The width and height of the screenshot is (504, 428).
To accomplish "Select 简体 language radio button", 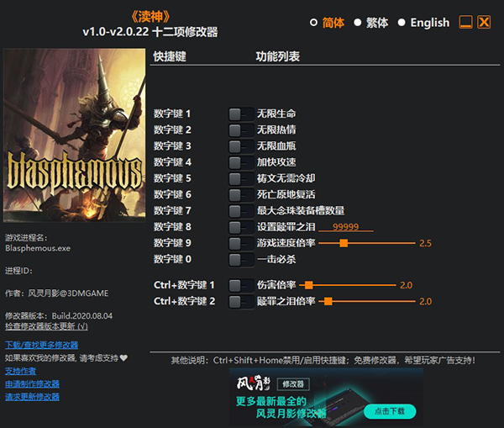I will (313, 23).
